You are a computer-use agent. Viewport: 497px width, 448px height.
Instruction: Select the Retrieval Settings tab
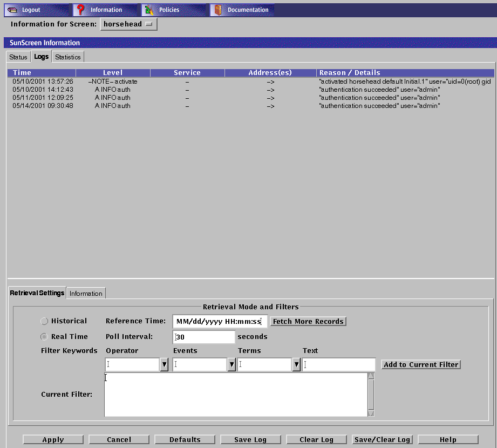tap(37, 293)
